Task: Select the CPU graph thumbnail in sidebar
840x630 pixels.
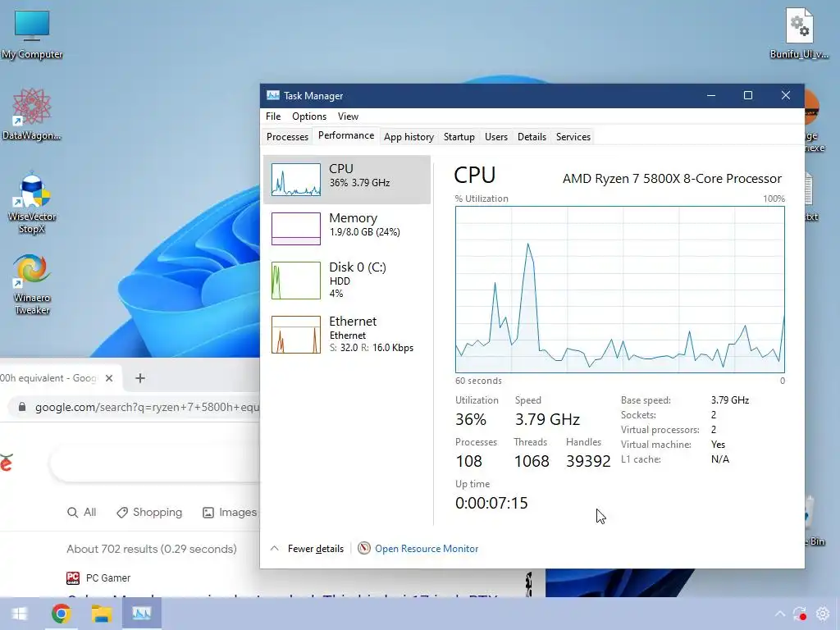Action: pyautogui.click(x=295, y=180)
